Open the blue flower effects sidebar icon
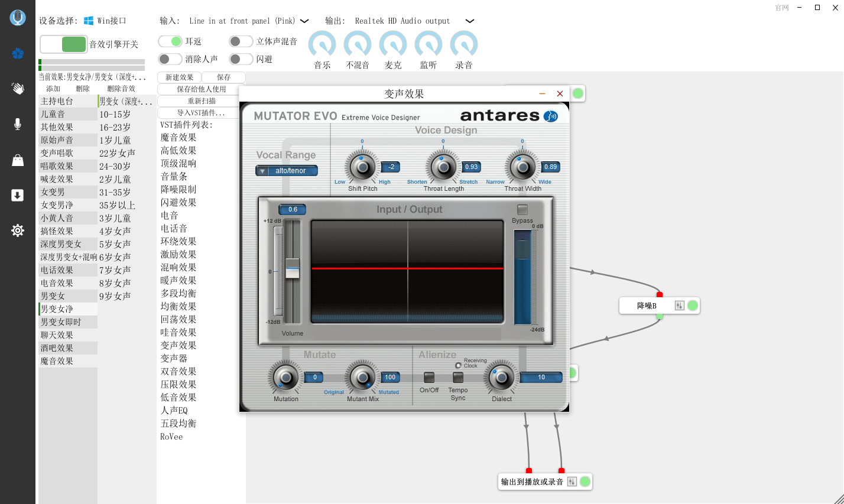This screenshot has height=504, width=844. 18,53
